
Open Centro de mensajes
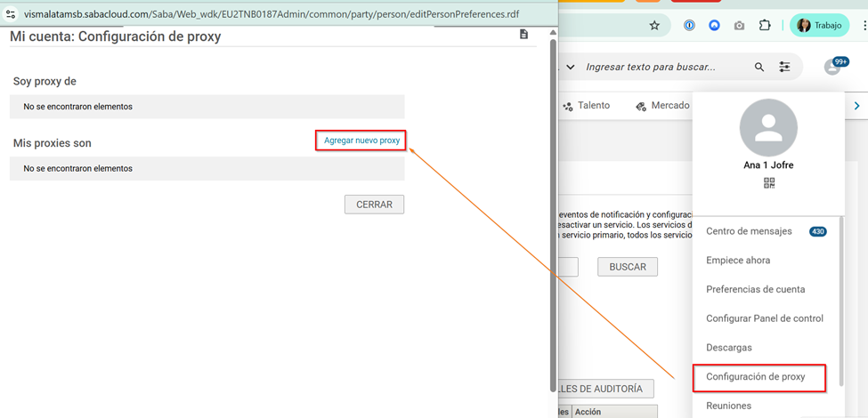tap(749, 231)
